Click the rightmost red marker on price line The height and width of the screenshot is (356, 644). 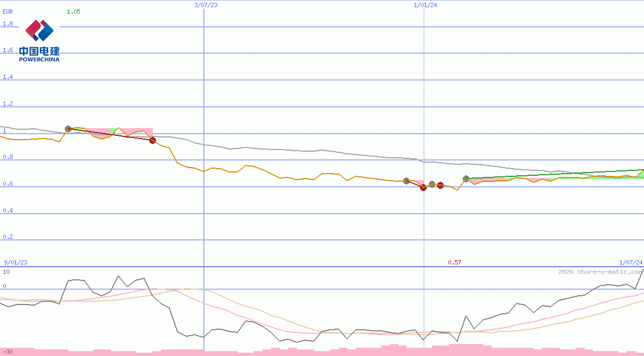440,185
